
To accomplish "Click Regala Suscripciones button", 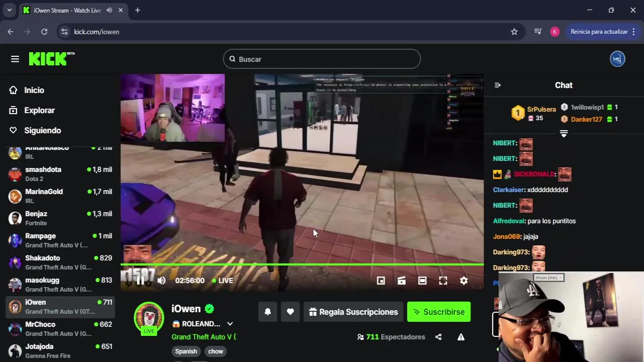I will (354, 312).
